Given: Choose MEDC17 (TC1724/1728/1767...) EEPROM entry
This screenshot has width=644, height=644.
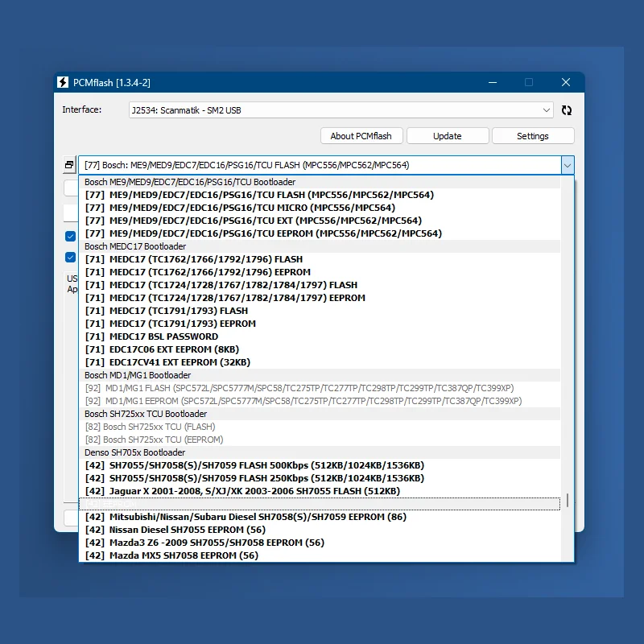Looking at the screenshot, I should click(x=320, y=298).
